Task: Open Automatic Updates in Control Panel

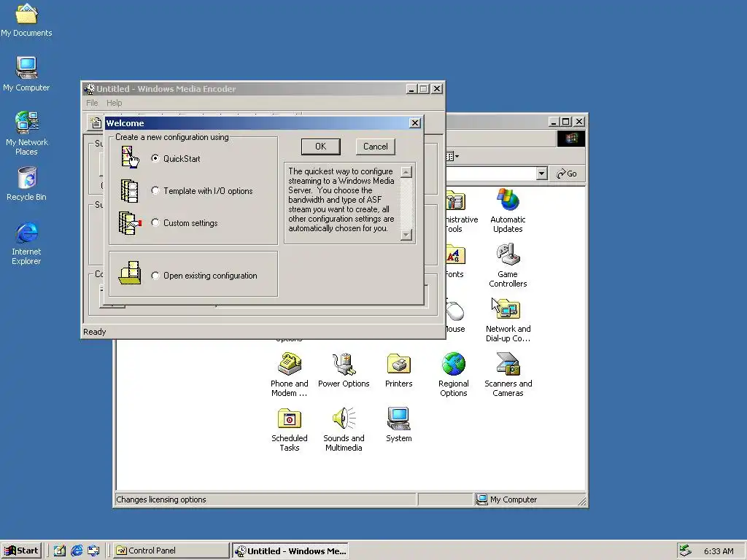Action: (x=508, y=211)
